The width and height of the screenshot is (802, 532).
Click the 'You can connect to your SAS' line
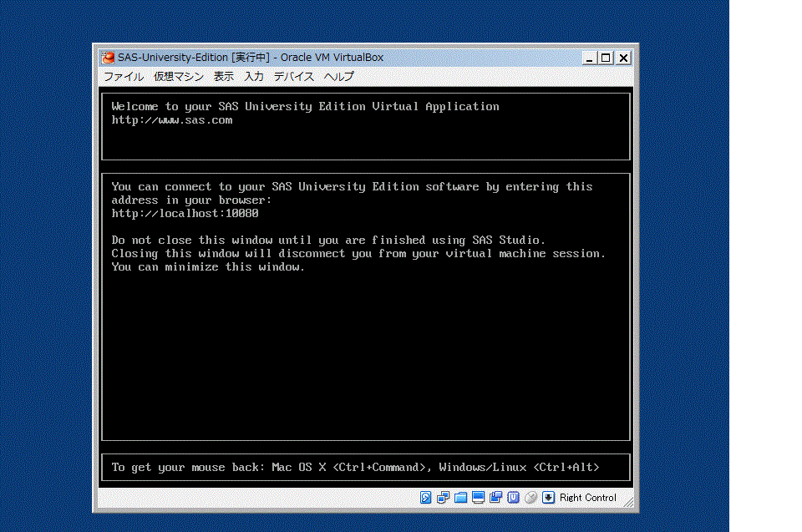click(x=352, y=187)
